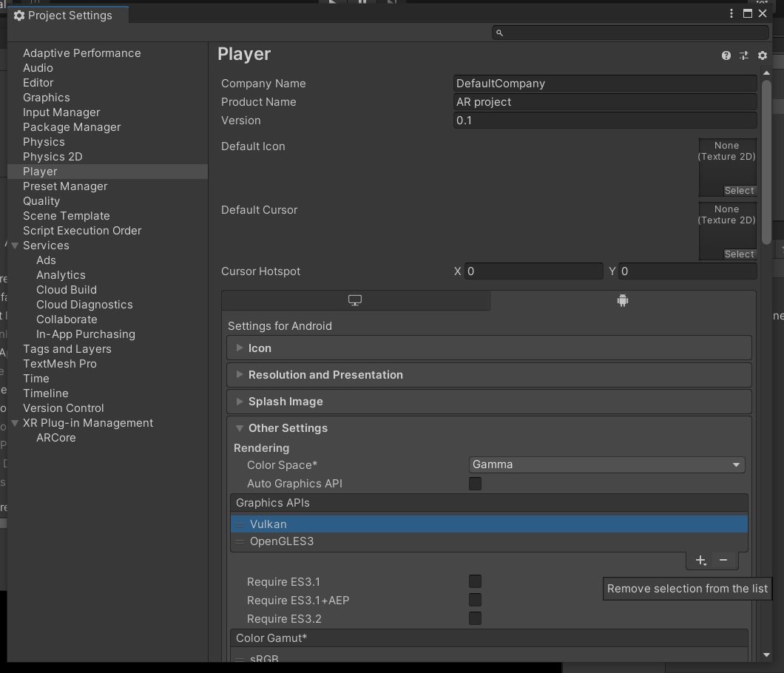Open Audio settings category
Viewport: 784px width, 673px height.
pyautogui.click(x=38, y=68)
